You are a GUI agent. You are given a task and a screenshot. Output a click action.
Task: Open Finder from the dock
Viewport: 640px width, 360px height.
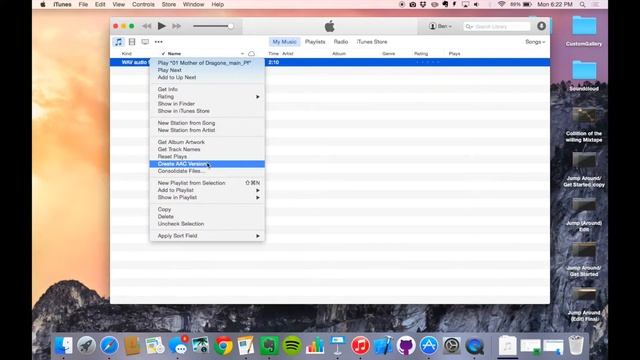pos(63,346)
